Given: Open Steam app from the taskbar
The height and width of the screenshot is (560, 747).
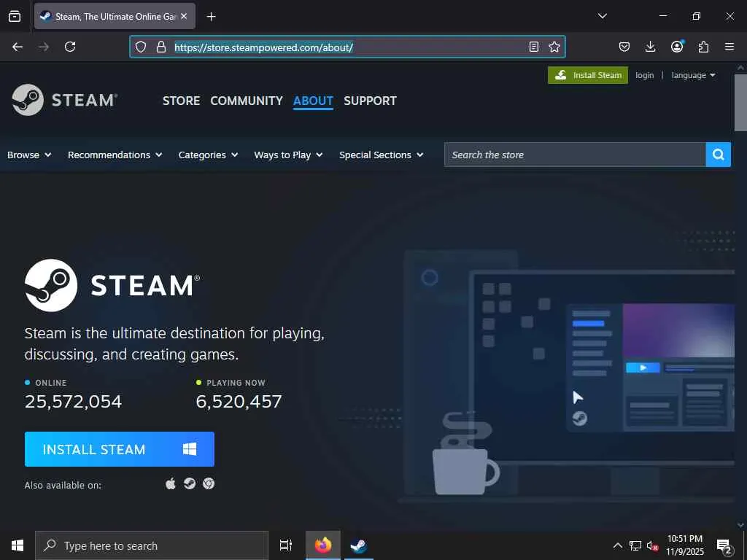Looking at the screenshot, I should [x=359, y=545].
